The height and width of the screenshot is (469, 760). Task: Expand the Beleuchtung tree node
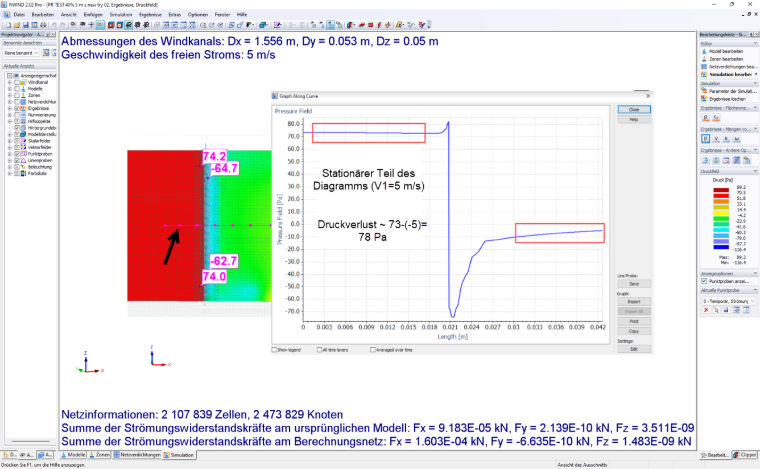click(10, 167)
